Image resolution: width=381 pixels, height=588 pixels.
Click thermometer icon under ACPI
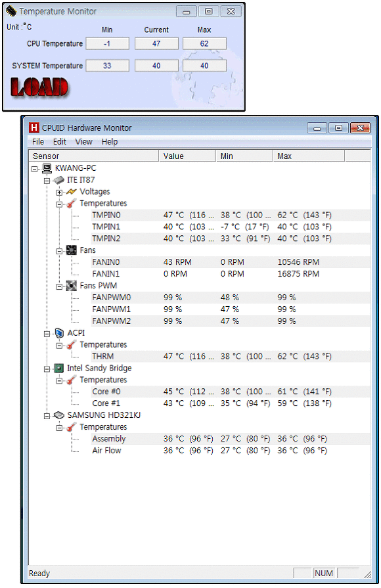click(x=71, y=345)
